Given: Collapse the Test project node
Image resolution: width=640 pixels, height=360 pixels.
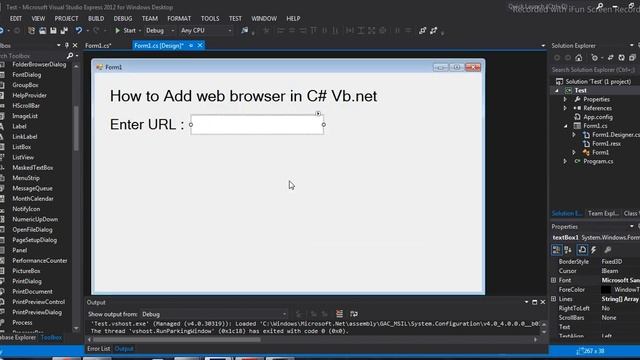Looking at the screenshot, I should [557, 91].
